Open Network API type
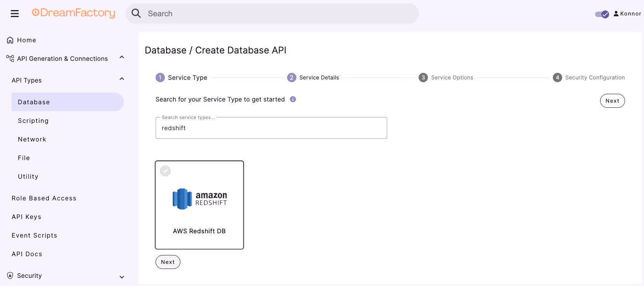 tap(32, 139)
